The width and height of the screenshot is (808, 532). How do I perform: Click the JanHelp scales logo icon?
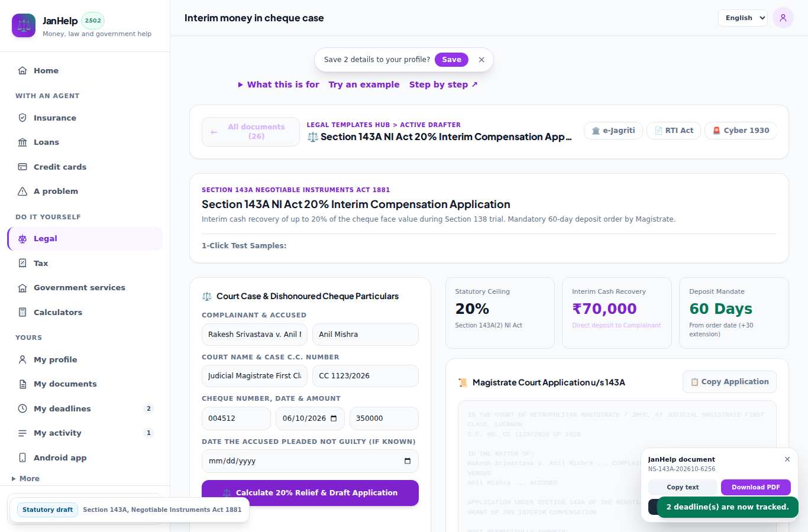click(24, 25)
